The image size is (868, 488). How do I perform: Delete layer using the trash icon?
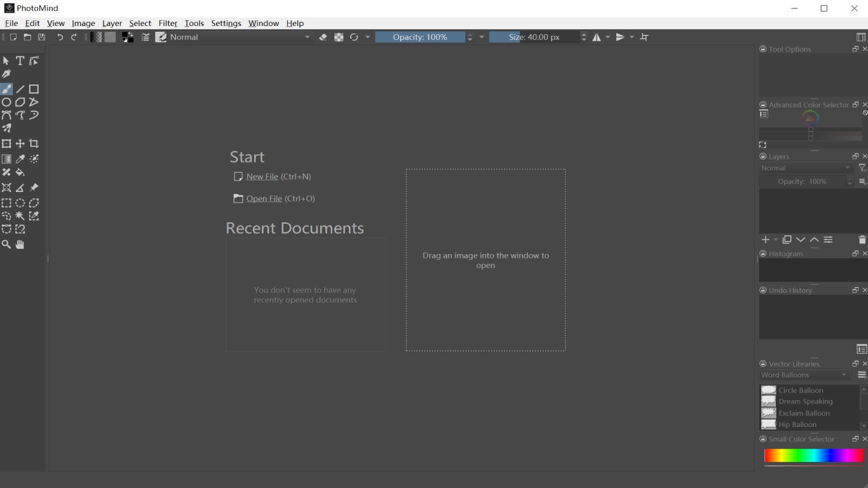(862, 240)
